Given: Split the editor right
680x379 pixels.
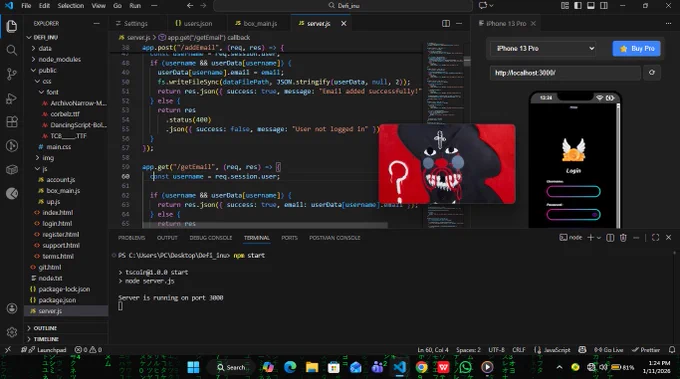Looking at the screenshot, I should pos(446,23).
